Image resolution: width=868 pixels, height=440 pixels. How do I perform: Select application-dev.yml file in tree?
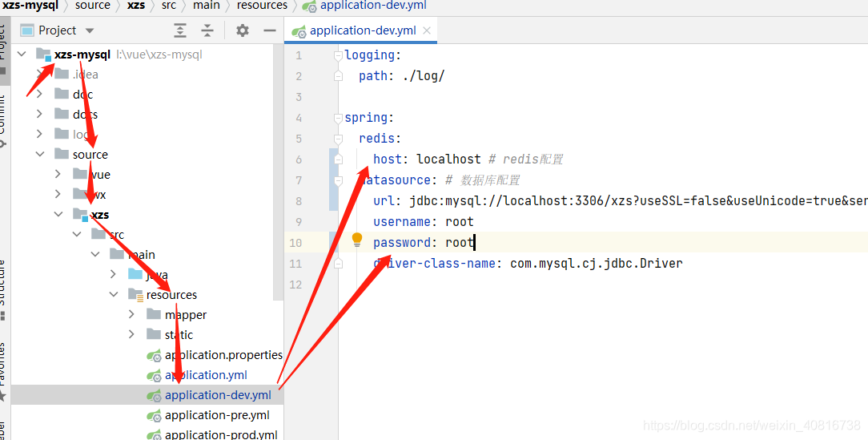click(218, 395)
